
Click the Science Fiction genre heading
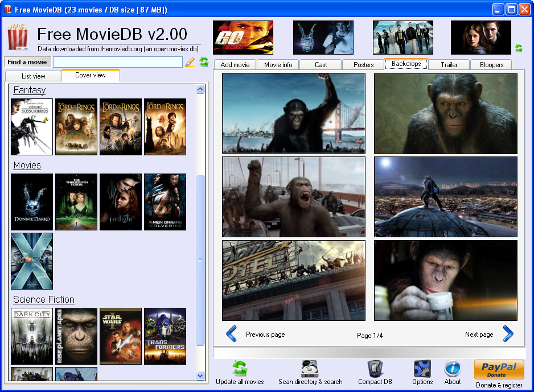point(44,300)
